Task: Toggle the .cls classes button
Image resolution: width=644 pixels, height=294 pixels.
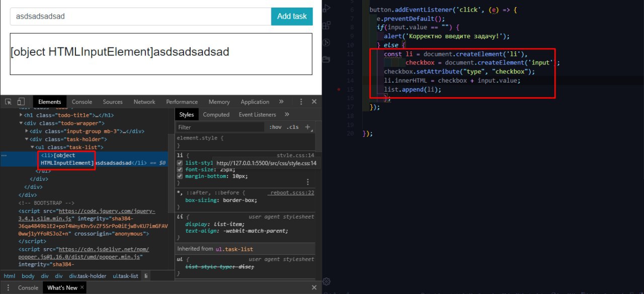Action: (x=293, y=127)
